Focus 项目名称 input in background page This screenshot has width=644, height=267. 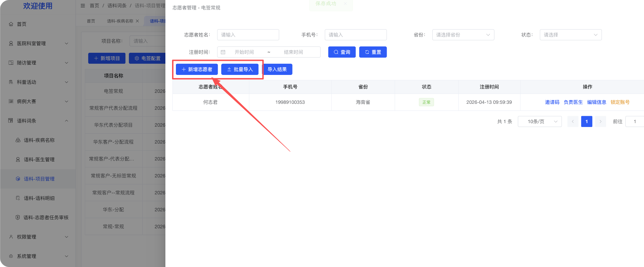coord(147,41)
